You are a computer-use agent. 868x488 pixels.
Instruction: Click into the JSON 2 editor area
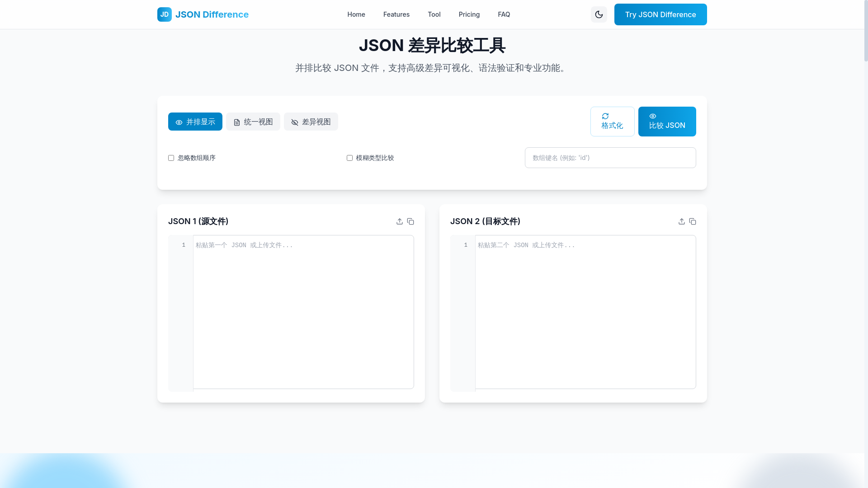[585, 312]
